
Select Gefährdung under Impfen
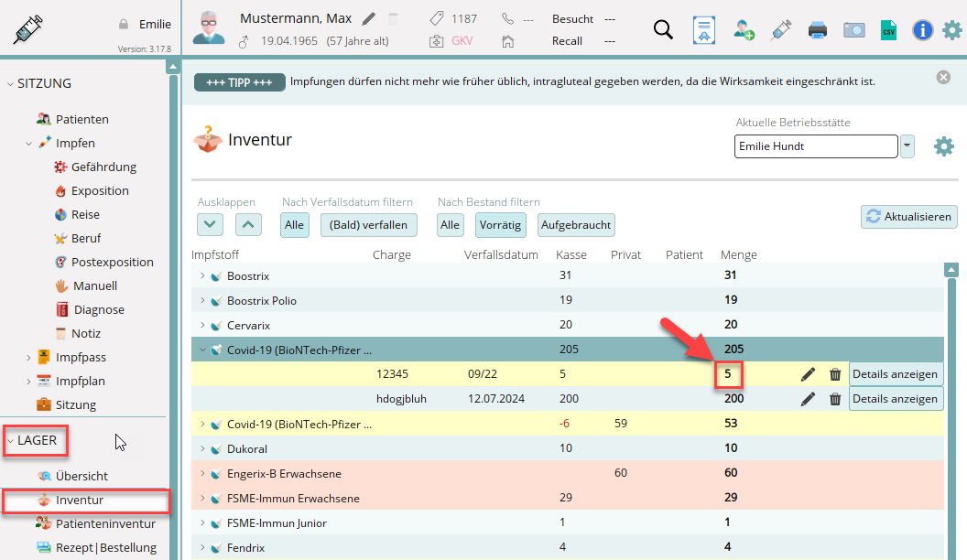point(103,167)
